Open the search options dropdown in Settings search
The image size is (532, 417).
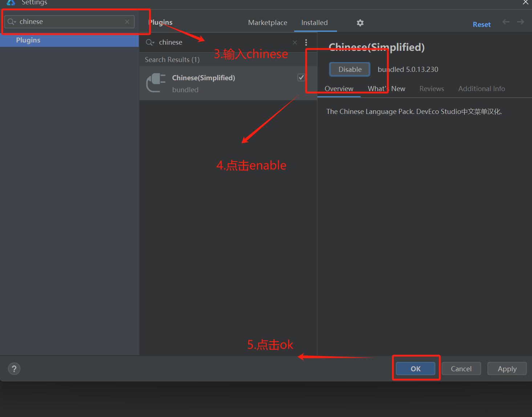click(11, 21)
